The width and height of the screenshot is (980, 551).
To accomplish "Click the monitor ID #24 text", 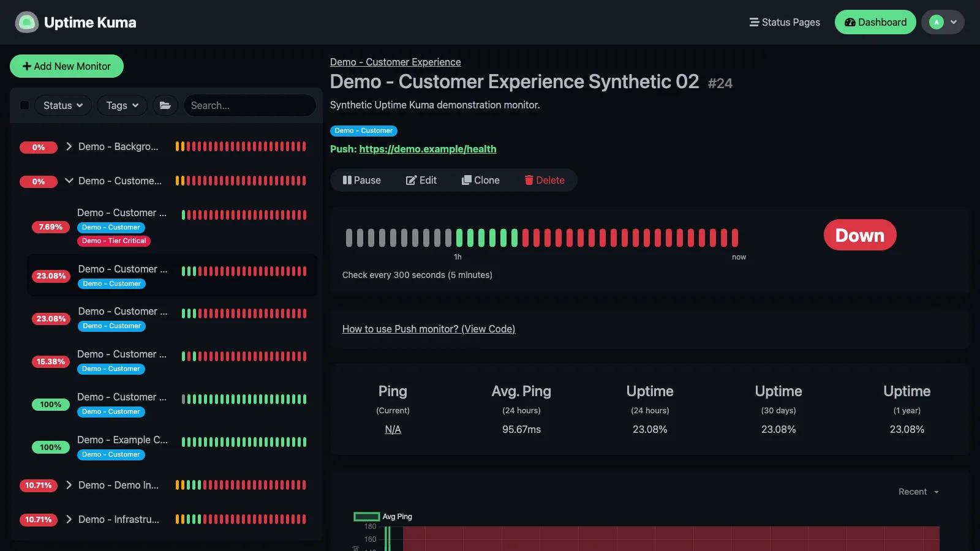I will click(x=720, y=83).
